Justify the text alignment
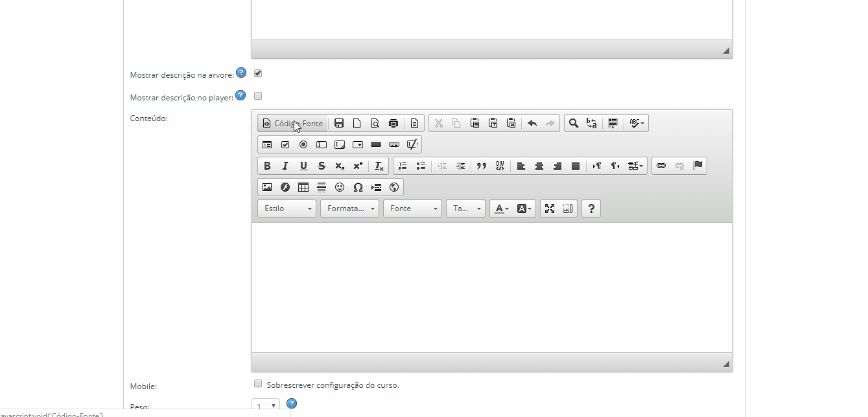This screenshot has width=868, height=417. point(576,166)
